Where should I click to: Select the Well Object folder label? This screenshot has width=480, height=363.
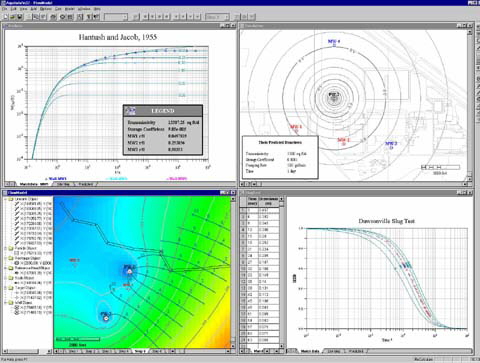pyautogui.click(x=23, y=303)
